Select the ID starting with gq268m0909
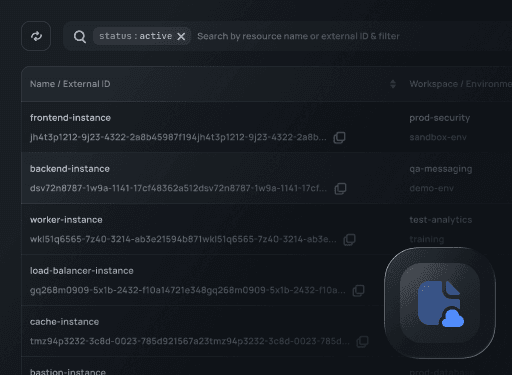This screenshot has width=512, height=375. pyautogui.click(x=188, y=290)
